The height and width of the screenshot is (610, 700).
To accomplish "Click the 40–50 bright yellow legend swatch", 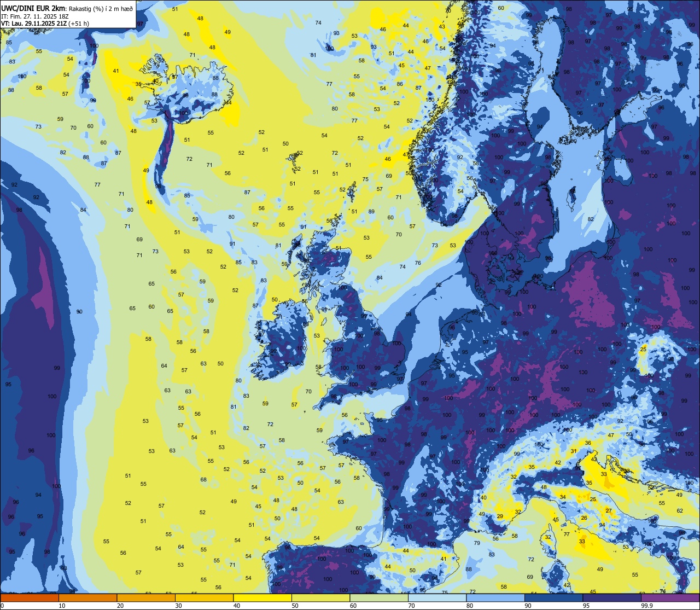I will [x=262, y=597].
